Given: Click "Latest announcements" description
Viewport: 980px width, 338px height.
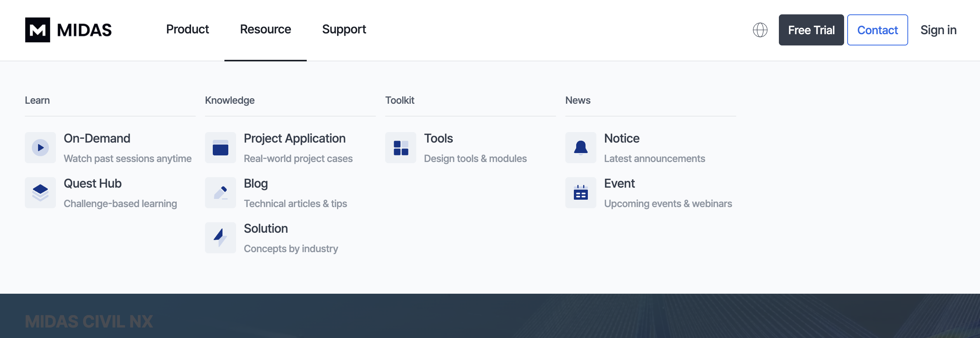Looking at the screenshot, I should 655,159.
